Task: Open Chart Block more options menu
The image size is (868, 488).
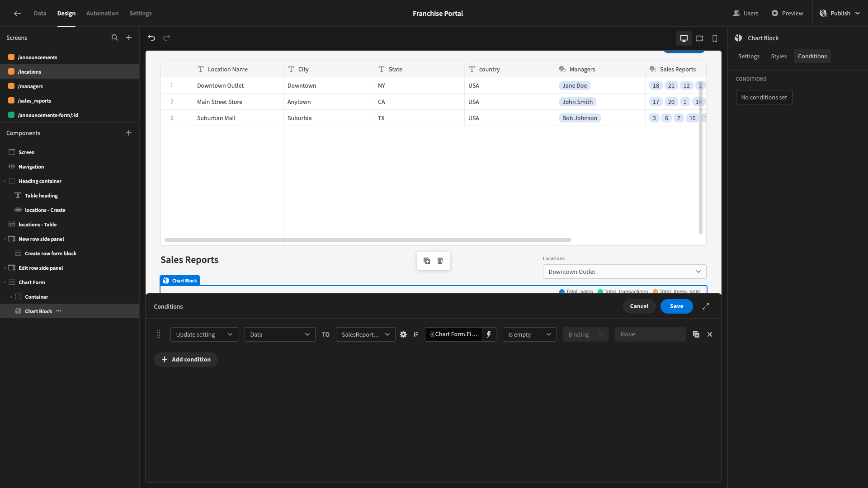Action: [x=59, y=311]
